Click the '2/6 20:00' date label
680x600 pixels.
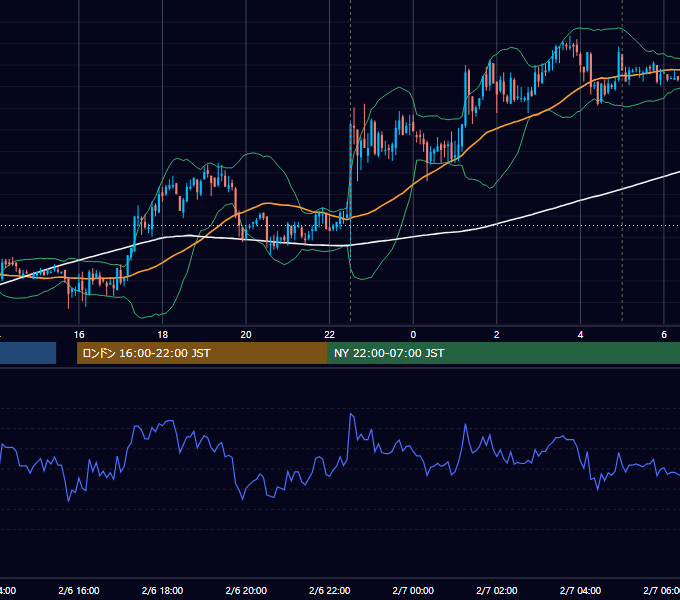[x=246, y=590]
